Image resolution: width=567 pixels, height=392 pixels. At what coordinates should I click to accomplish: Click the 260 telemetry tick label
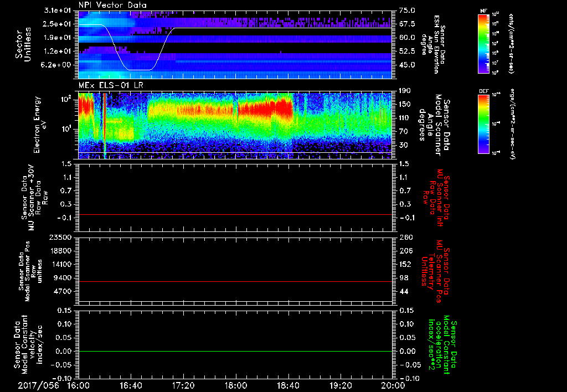[405, 238]
